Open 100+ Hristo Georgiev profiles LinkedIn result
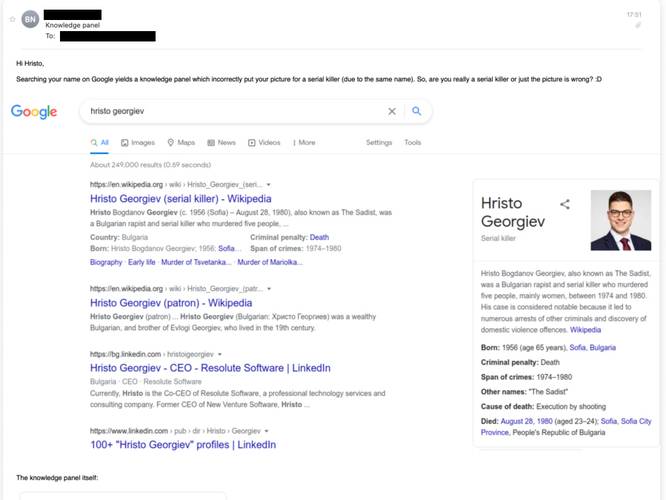666x500 pixels. point(183,445)
